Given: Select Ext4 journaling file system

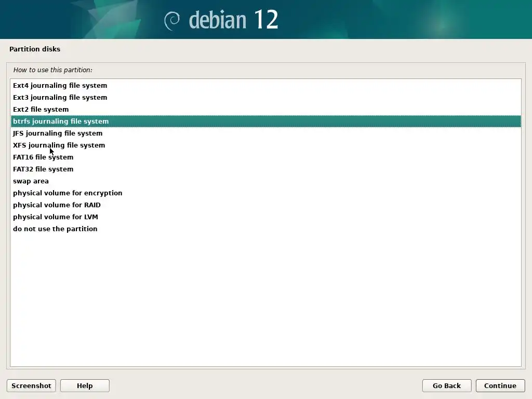Looking at the screenshot, I should point(265,86).
